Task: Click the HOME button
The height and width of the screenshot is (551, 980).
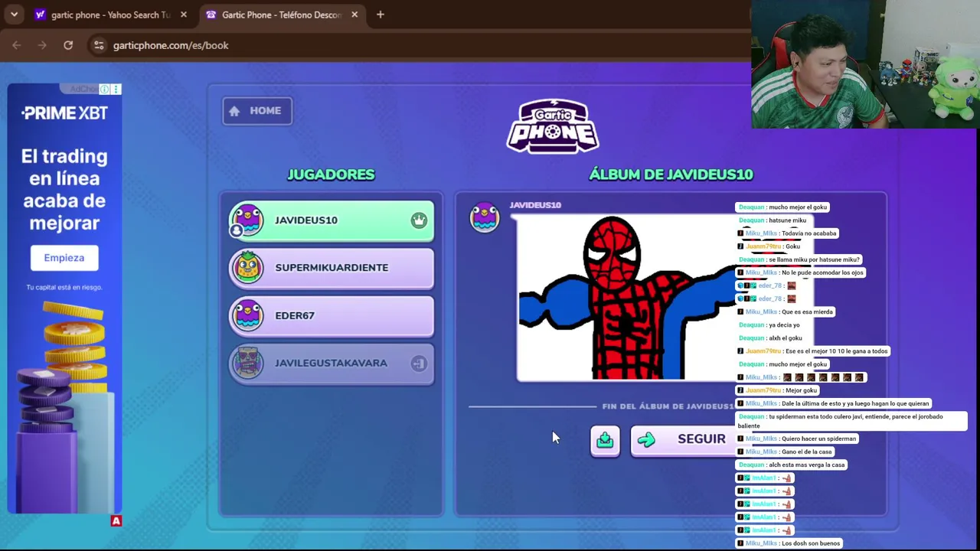Action: click(x=257, y=111)
